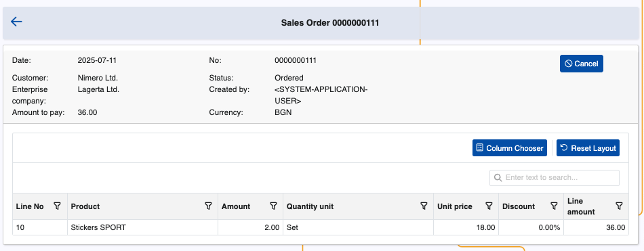This screenshot has width=644, height=251.
Task: Focus the 'Enter text to search' field
Action: click(554, 177)
